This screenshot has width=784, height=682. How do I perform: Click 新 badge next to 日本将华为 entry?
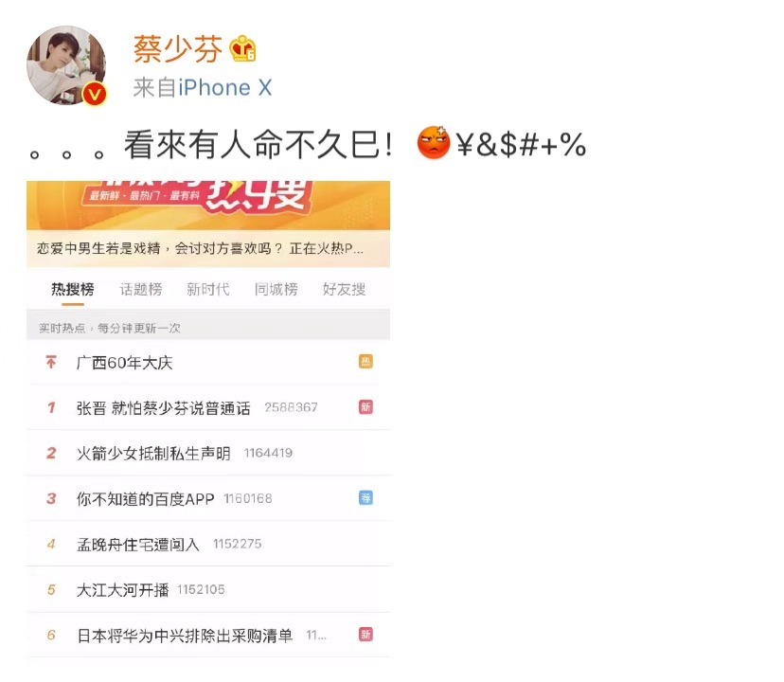pyautogui.click(x=365, y=635)
